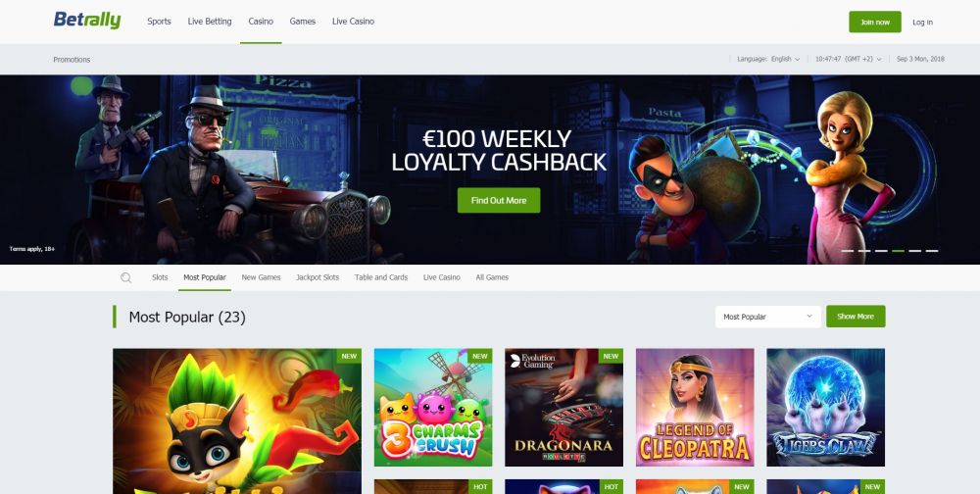This screenshot has width=980, height=494.
Task: Expand the Language English dropdown
Action: click(x=768, y=60)
